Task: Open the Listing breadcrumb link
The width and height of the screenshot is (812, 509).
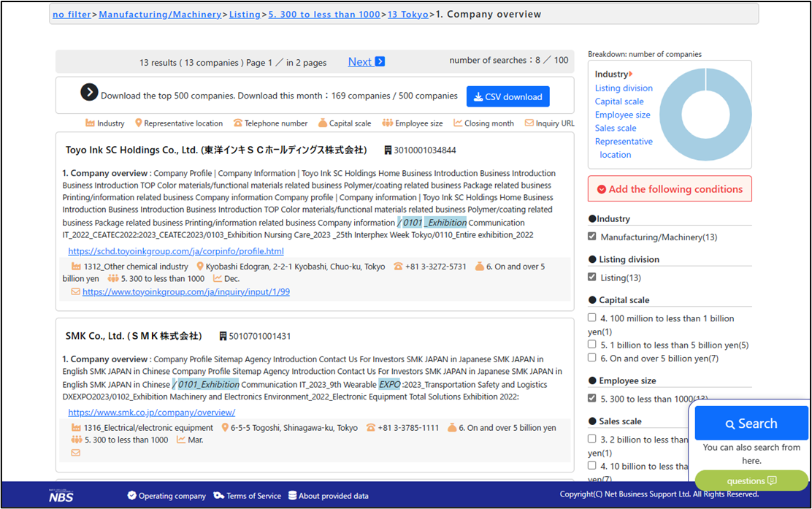Action: click(245, 15)
